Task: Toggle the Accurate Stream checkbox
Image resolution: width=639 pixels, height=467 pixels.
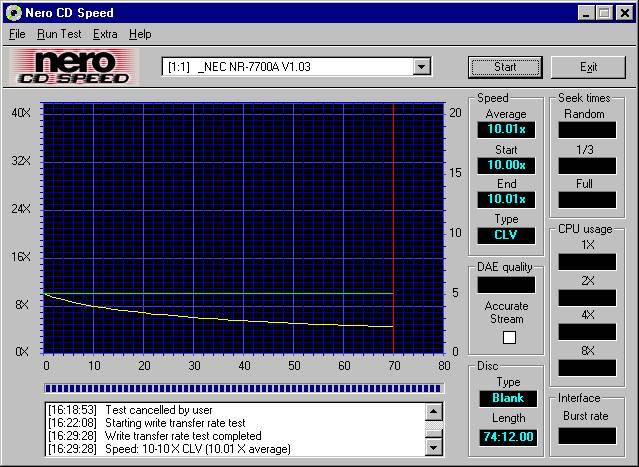Action: point(509,337)
